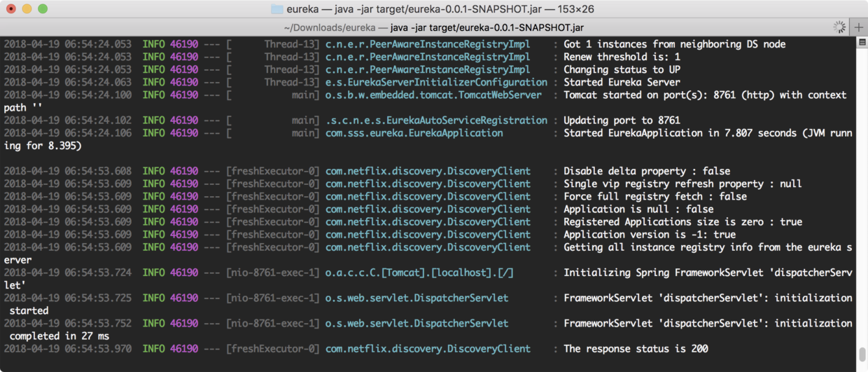This screenshot has height=372, width=868.
Task: Click 'e.s.EurekaServerInitializerConfiguration' logger name
Action: [x=436, y=82]
